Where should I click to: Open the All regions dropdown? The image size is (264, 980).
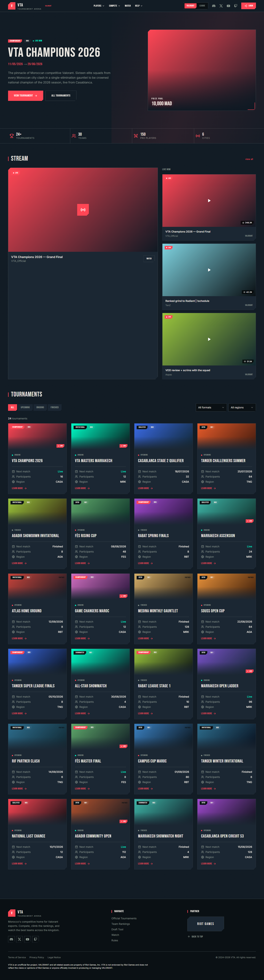242,407
